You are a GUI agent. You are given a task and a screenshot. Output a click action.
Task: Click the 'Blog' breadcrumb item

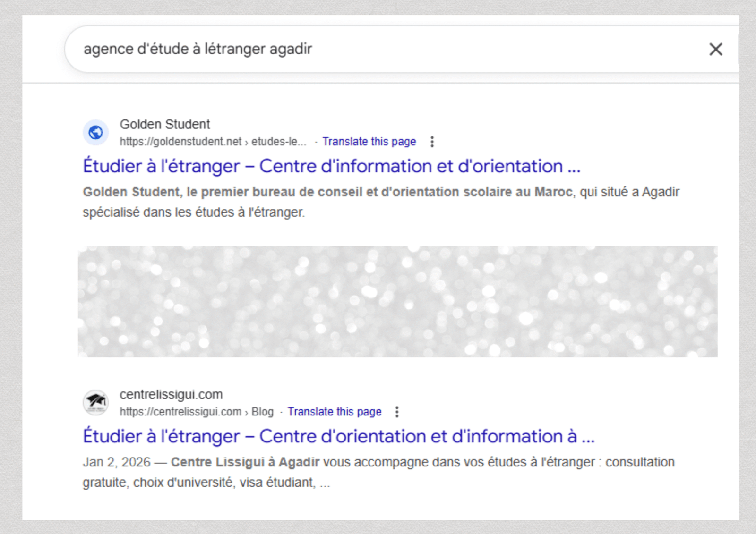point(262,411)
